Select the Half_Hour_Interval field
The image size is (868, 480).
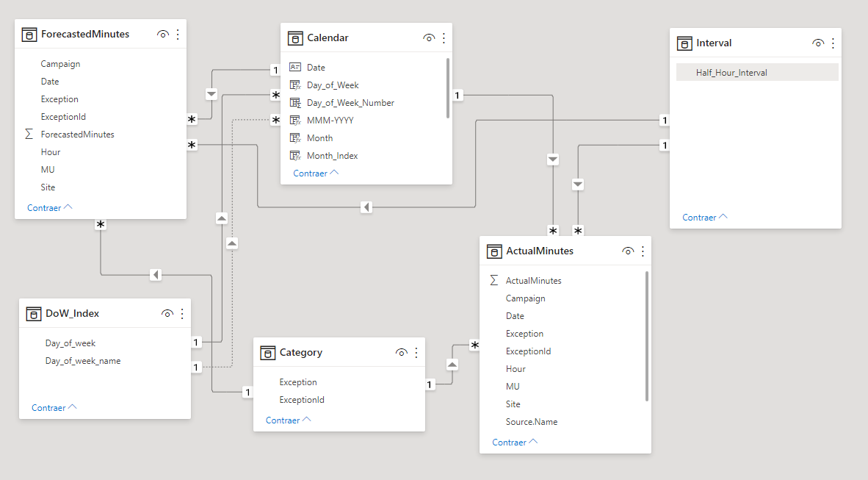tap(757, 73)
